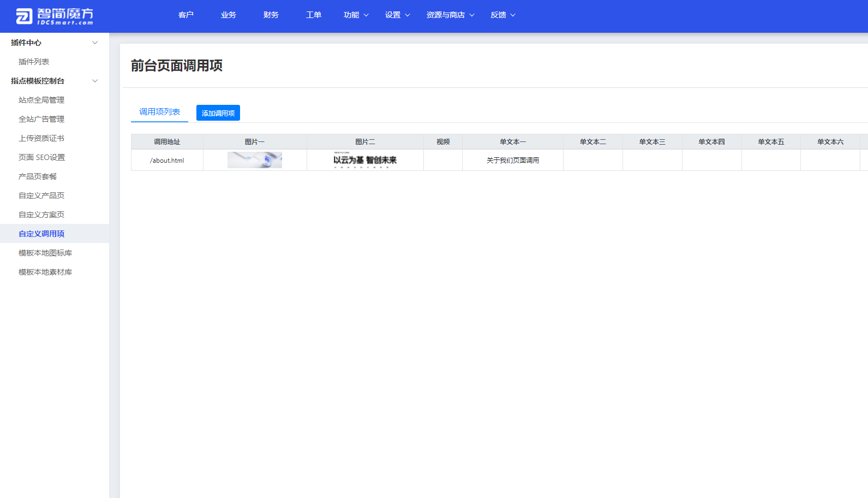
Task: Go to 全站广告管理
Action: (41, 119)
